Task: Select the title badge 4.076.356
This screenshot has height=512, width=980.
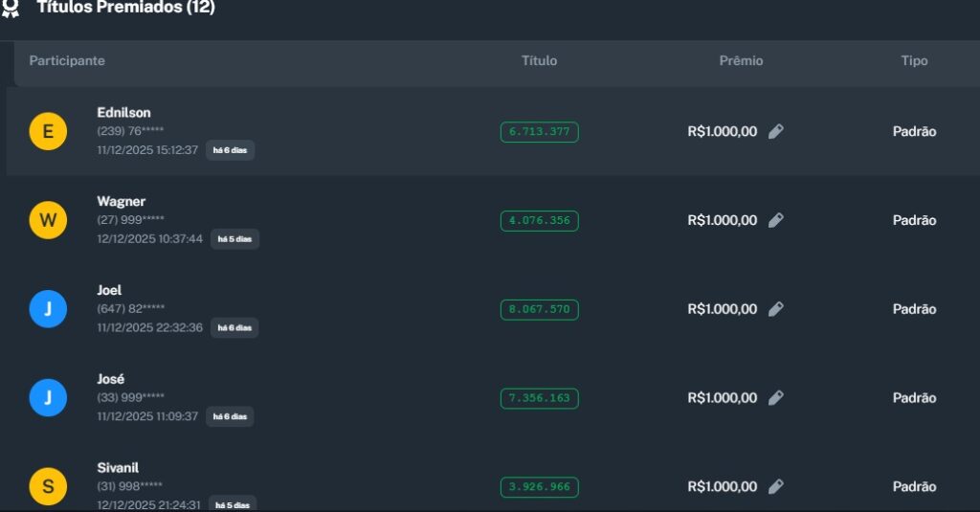Action: point(539,221)
